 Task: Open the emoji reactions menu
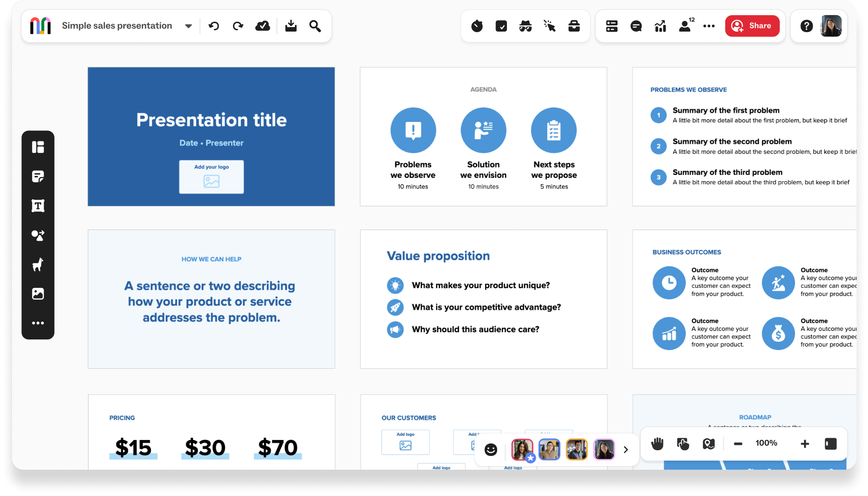[x=491, y=450]
